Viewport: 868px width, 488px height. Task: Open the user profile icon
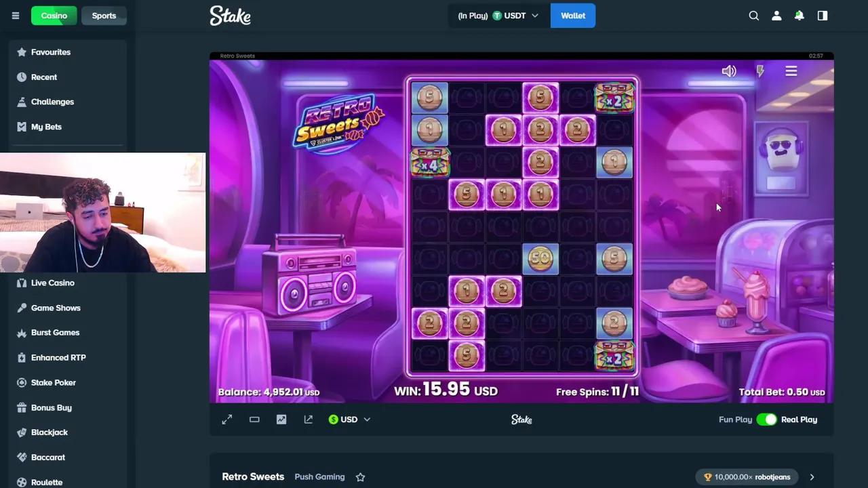(x=776, y=16)
